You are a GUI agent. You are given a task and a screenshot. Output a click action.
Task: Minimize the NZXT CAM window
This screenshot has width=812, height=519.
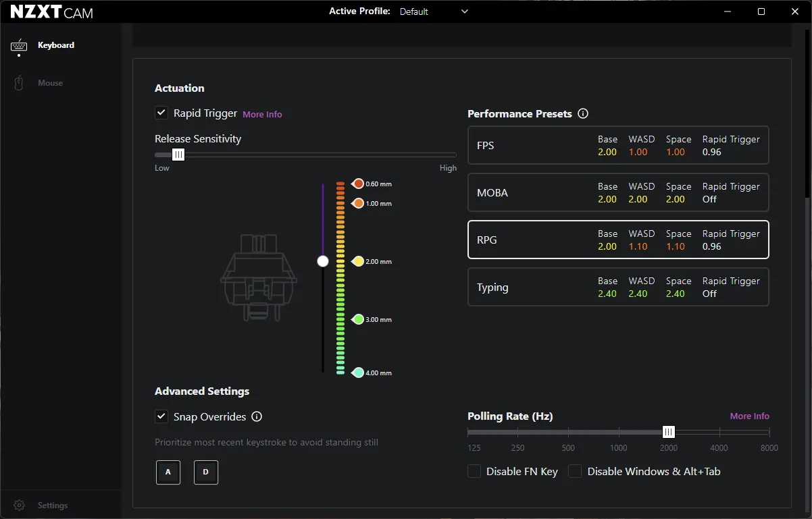coord(728,11)
